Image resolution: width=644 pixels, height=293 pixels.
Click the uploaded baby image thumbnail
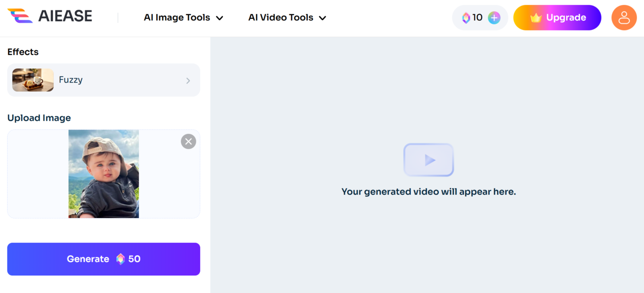tap(104, 174)
